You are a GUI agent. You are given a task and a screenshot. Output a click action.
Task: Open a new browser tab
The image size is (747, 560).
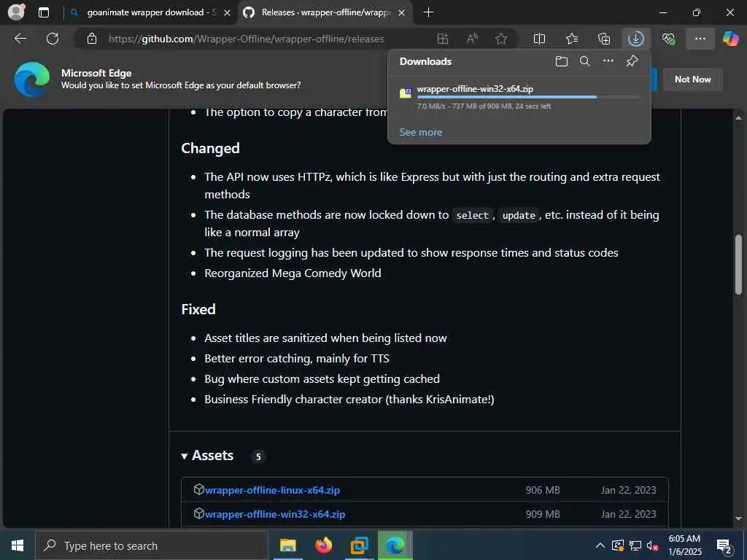[x=428, y=13]
